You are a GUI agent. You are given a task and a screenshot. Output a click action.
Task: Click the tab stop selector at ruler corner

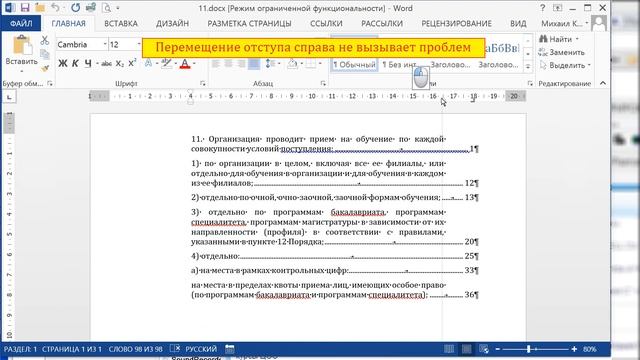tap(9, 97)
